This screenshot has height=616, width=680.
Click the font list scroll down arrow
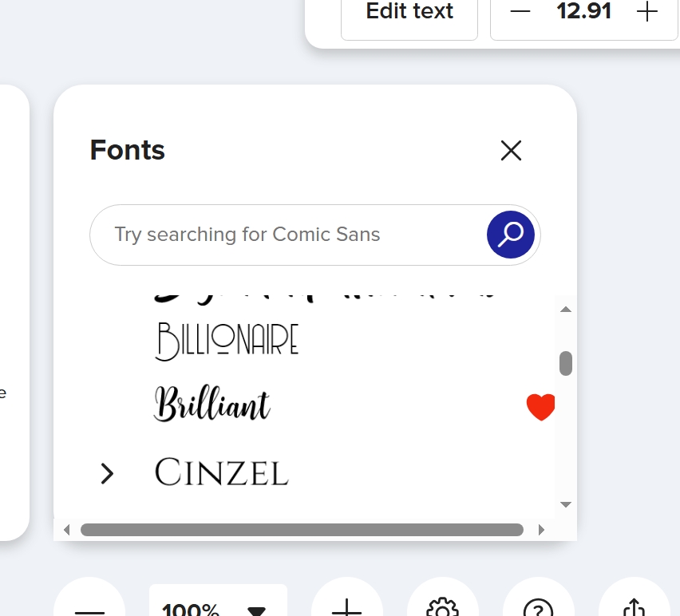566,504
